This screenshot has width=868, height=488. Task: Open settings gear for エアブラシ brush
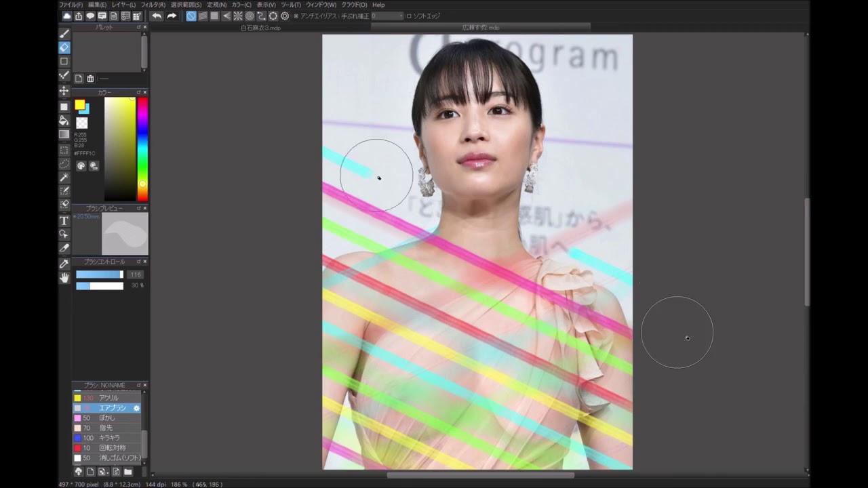(136, 408)
